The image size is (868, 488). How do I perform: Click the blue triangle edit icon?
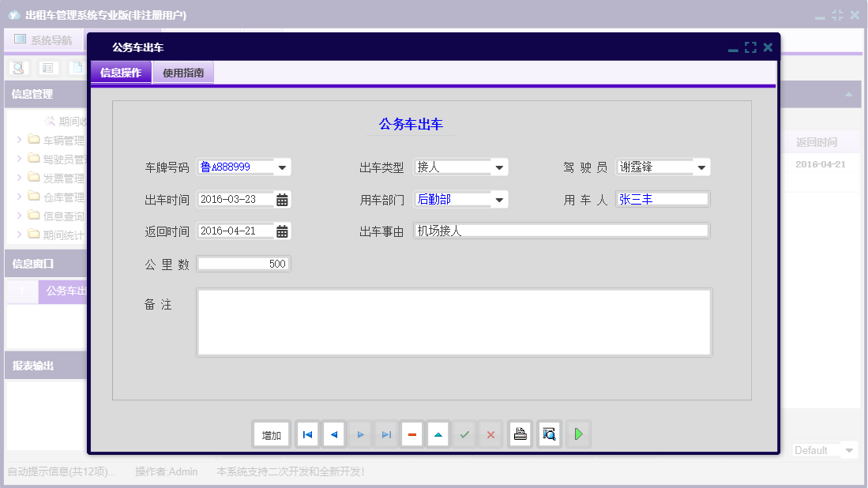[438, 434]
